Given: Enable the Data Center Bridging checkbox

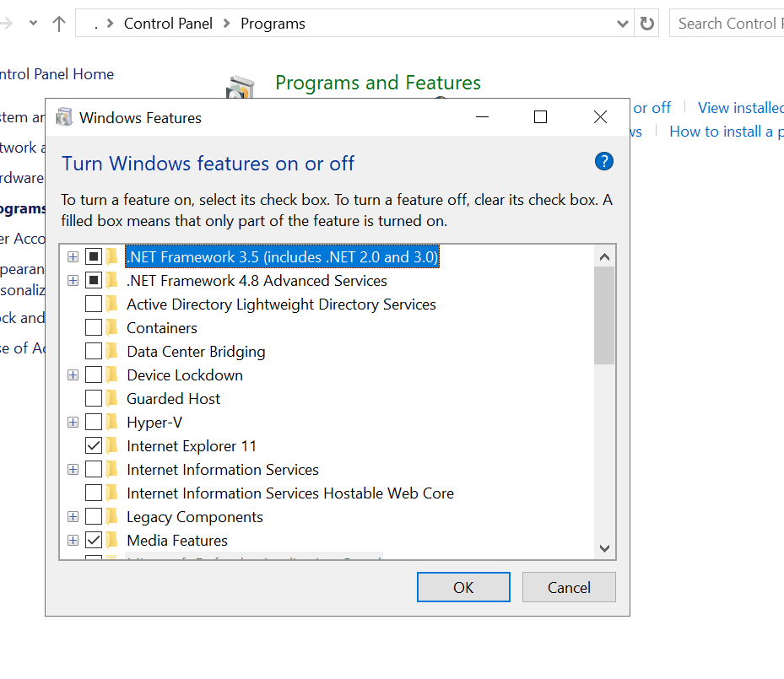Looking at the screenshot, I should pos(94,351).
